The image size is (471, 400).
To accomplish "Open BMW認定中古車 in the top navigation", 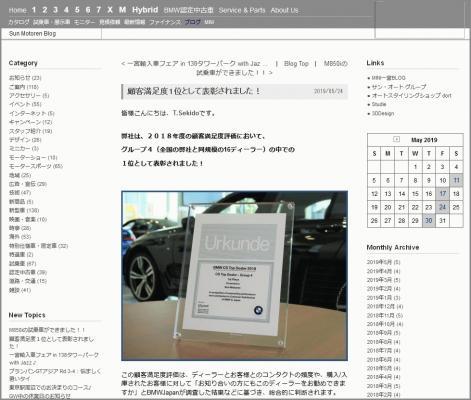I will 188,10.
